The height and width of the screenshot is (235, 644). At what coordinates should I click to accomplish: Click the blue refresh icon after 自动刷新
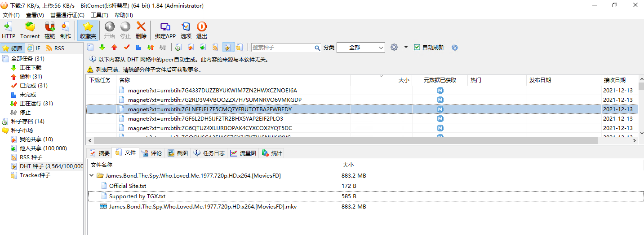tap(454, 47)
